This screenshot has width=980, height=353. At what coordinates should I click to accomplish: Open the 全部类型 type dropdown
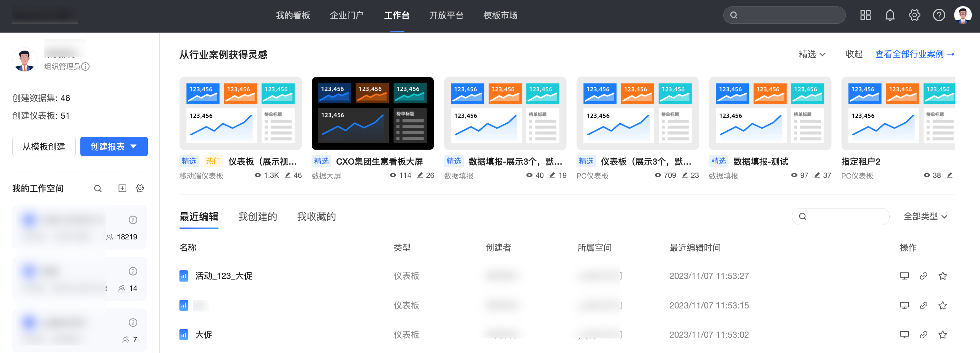[x=925, y=217]
